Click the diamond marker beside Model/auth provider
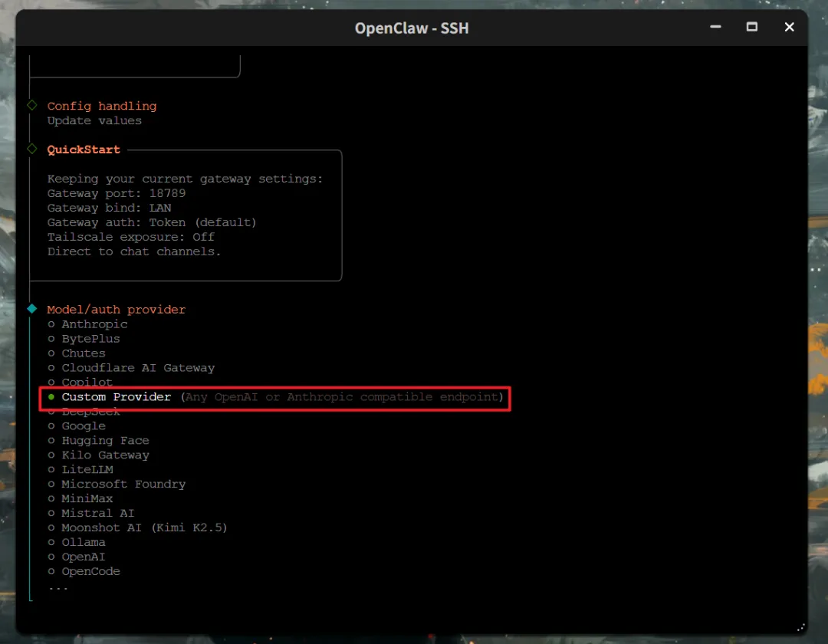828x644 pixels. pos(32,309)
